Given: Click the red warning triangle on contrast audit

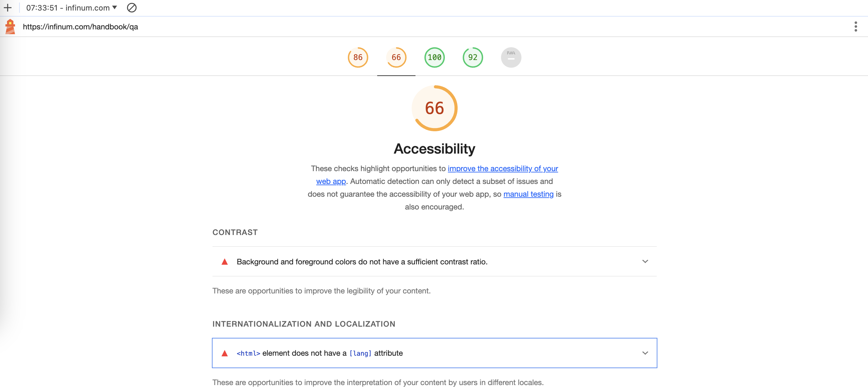Looking at the screenshot, I should [x=225, y=262].
